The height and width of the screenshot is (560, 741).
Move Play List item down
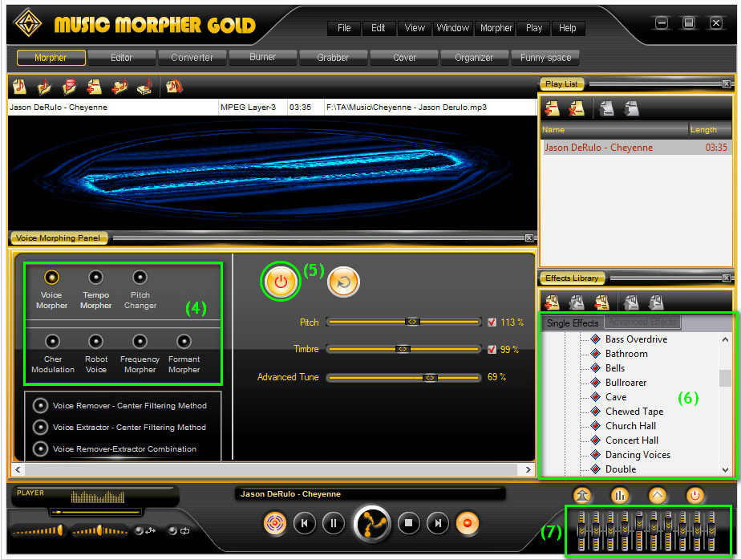[x=631, y=108]
